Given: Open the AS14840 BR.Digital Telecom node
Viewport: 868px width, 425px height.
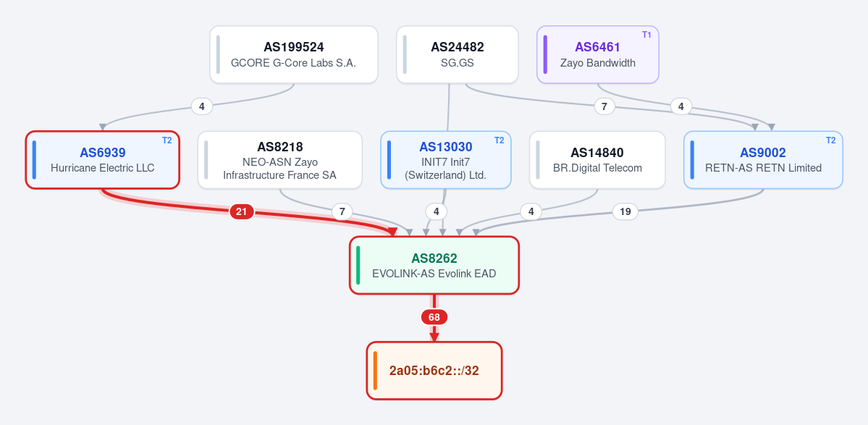Looking at the screenshot, I should (x=597, y=160).
